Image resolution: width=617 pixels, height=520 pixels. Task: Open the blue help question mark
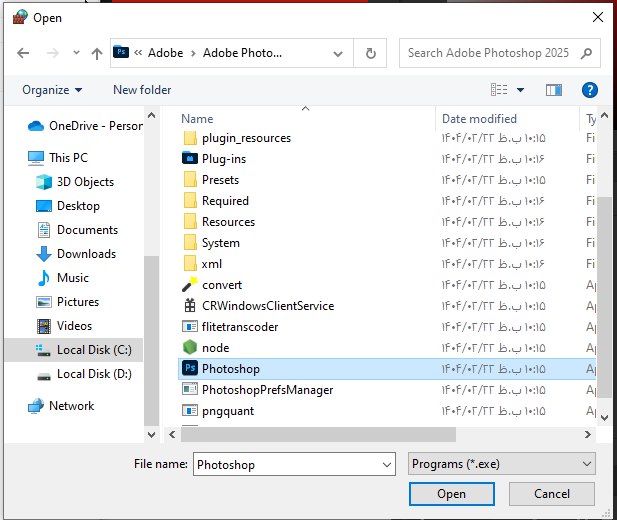point(589,90)
